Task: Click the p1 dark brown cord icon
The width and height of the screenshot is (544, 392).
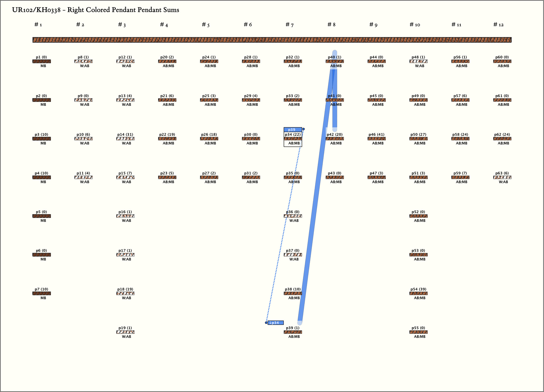Action: pos(41,61)
